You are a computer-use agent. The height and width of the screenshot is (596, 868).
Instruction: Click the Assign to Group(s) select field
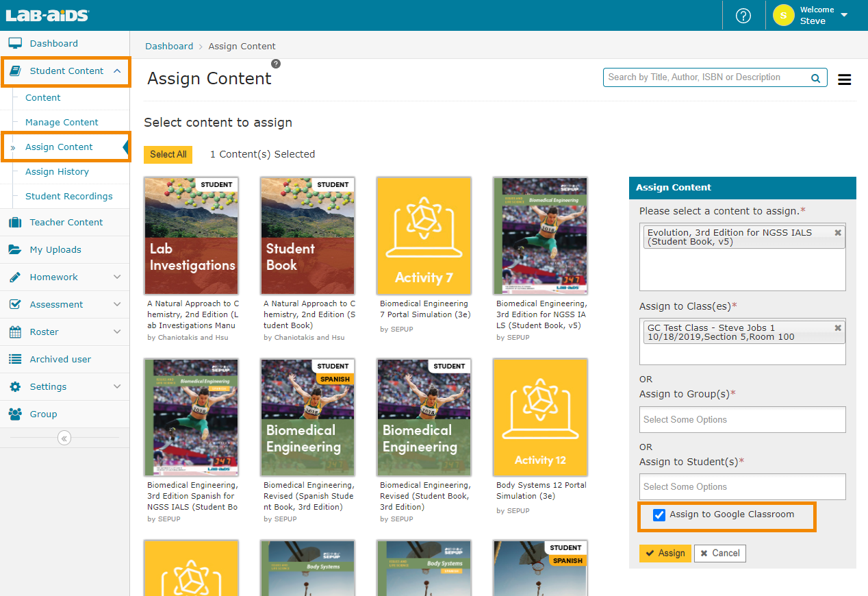(x=742, y=419)
